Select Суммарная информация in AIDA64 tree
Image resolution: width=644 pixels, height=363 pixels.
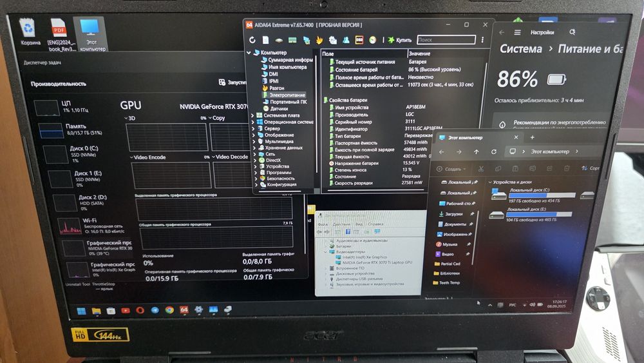(x=287, y=59)
